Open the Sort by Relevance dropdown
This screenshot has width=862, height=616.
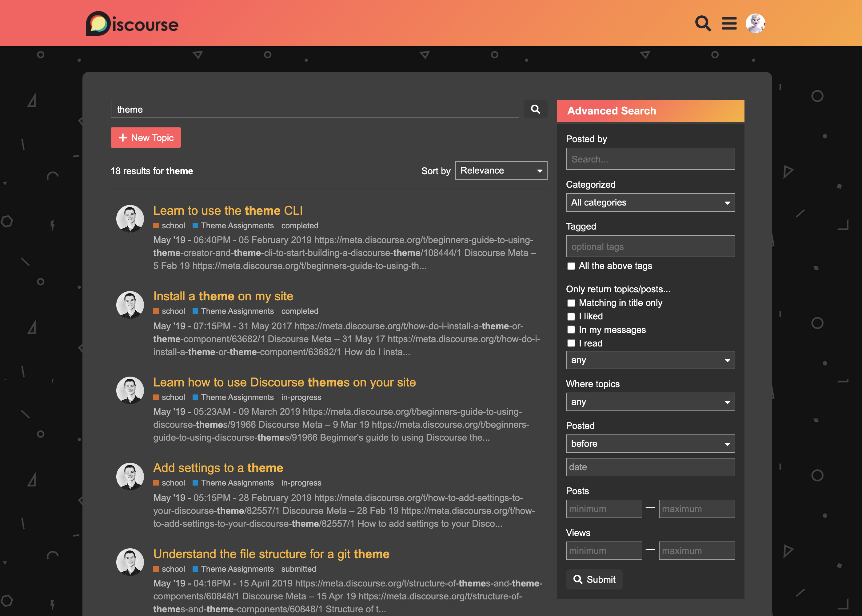pyautogui.click(x=501, y=171)
